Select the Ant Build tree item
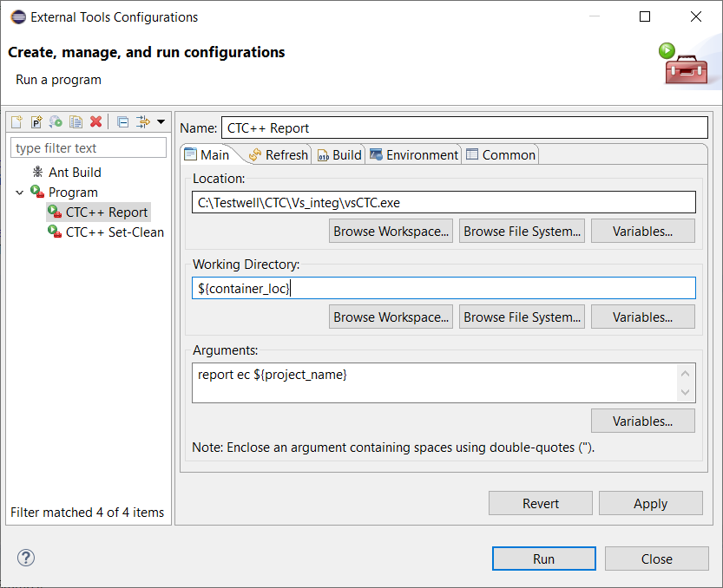Viewport: 723px width, 588px height. pos(75,173)
